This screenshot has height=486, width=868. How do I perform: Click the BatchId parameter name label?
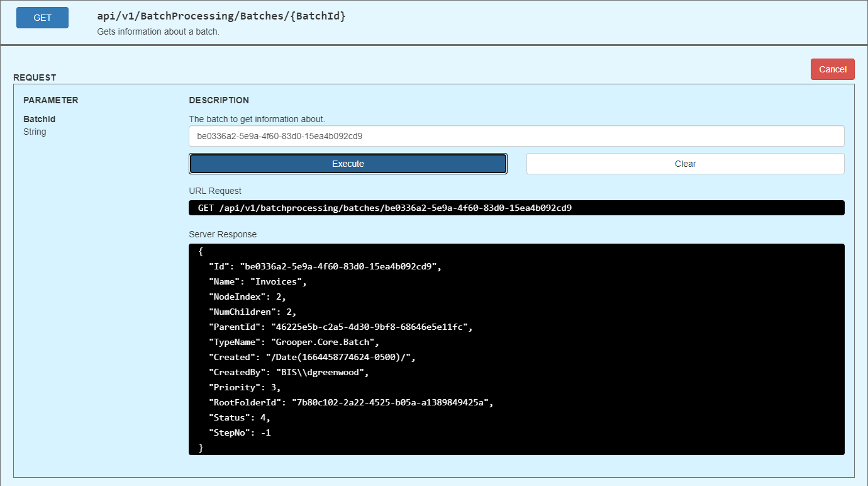pyautogui.click(x=40, y=119)
